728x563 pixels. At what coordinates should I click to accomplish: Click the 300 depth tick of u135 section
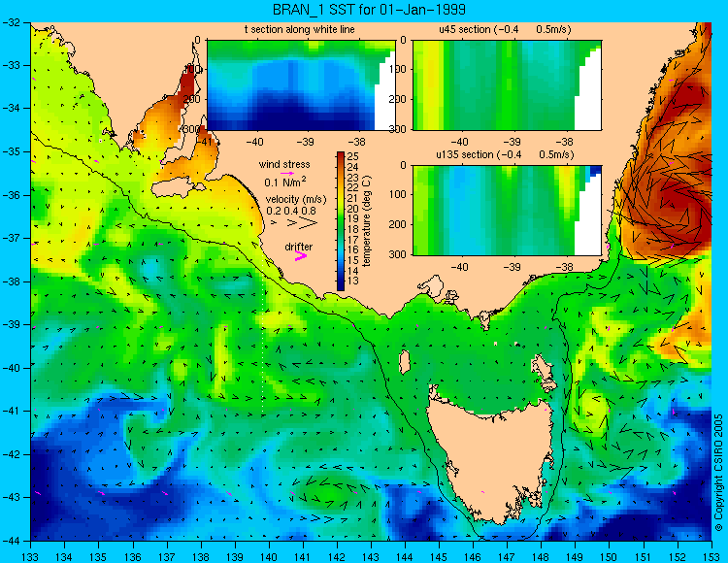coord(399,254)
